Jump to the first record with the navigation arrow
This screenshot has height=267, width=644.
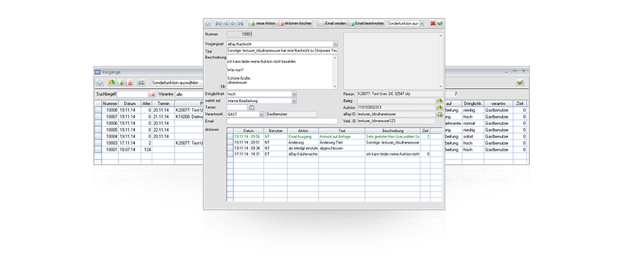pos(218,24)
